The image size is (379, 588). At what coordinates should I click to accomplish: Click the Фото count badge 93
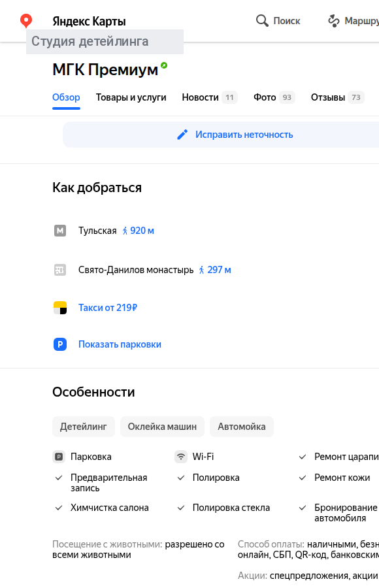[x=287, y=97]
